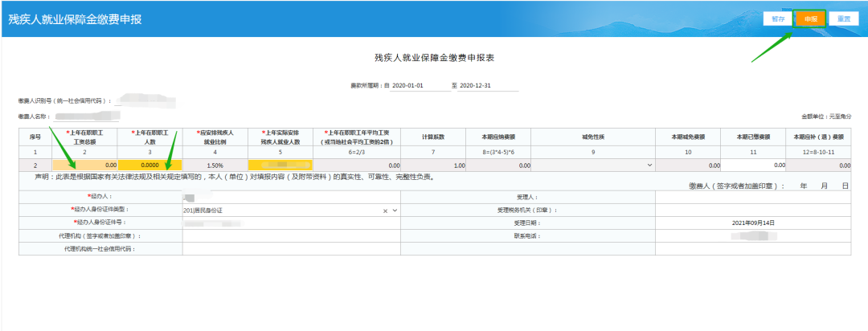868x331 pixels.
Task: Reset the form using the 重置 button
Action: pos(844,18)
